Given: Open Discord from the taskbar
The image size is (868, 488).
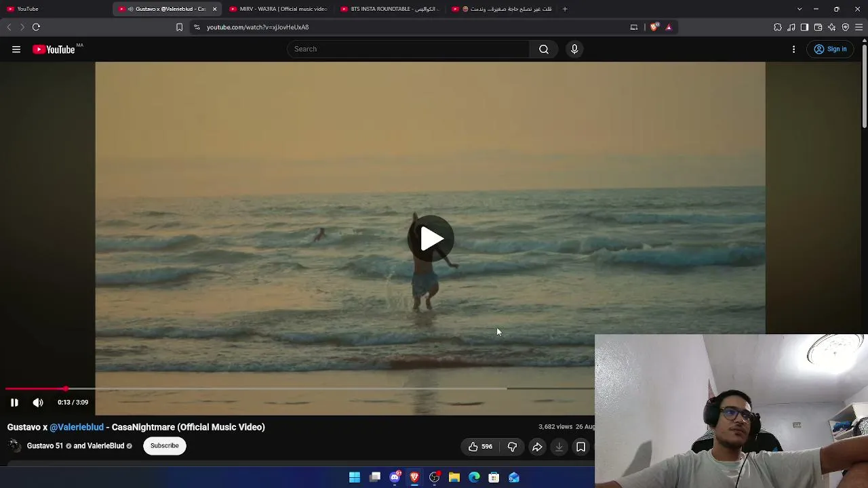Looking at the screenshot, I should click(x=395, y=478).
